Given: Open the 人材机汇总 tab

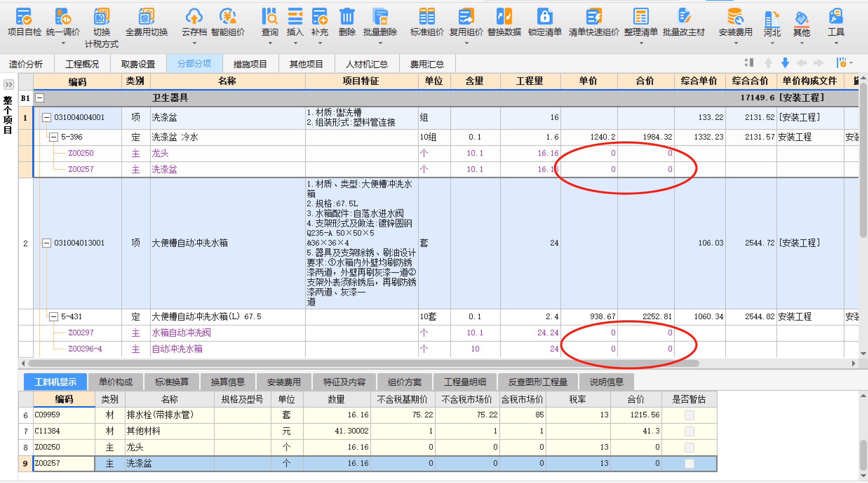Looking at the screenshot, I should [367, 64].
